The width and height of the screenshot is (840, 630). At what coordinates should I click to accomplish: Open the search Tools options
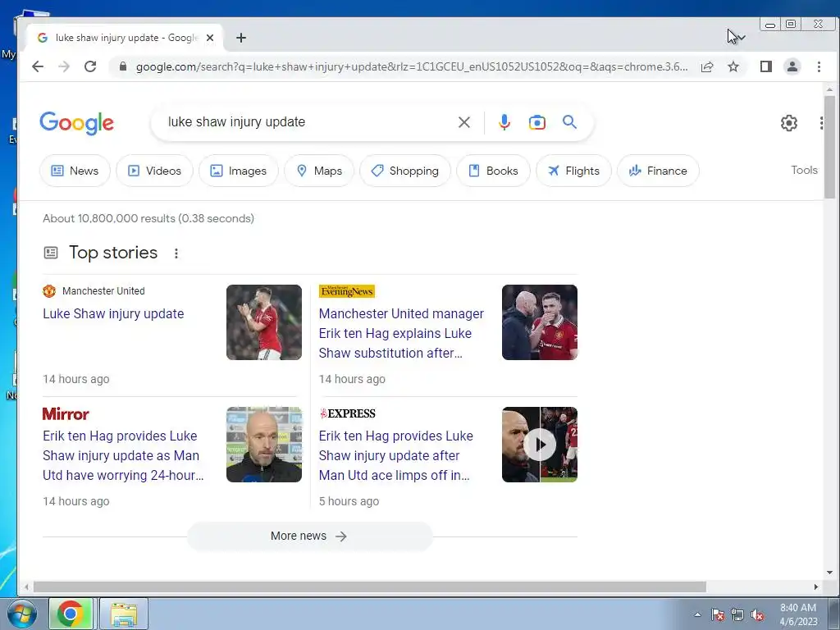(804, 171)
